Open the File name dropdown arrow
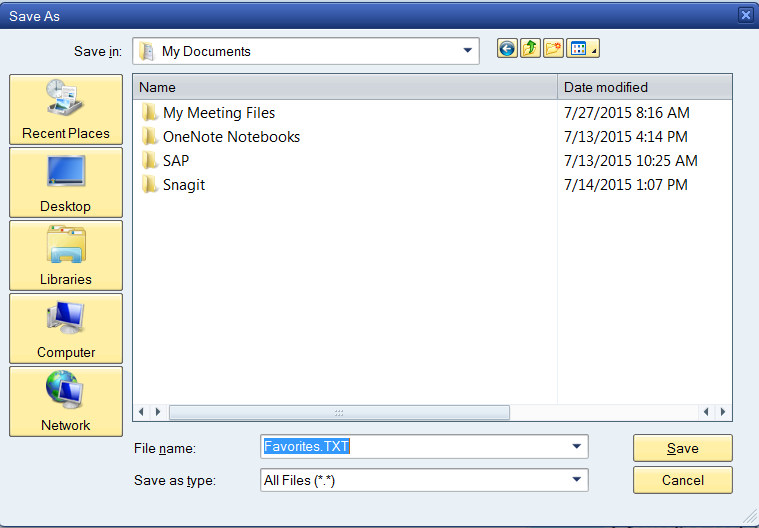 pyautogui.click(x=576, y=447)
